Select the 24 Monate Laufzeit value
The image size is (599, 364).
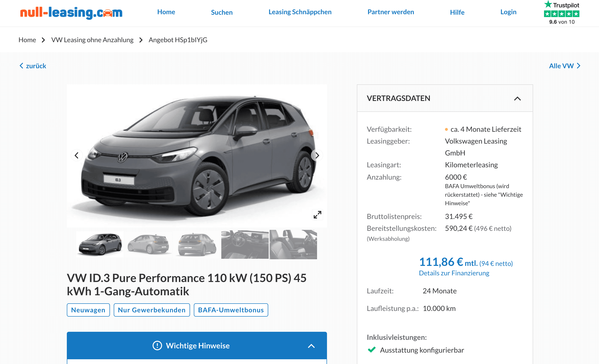[x=440, y=291]
